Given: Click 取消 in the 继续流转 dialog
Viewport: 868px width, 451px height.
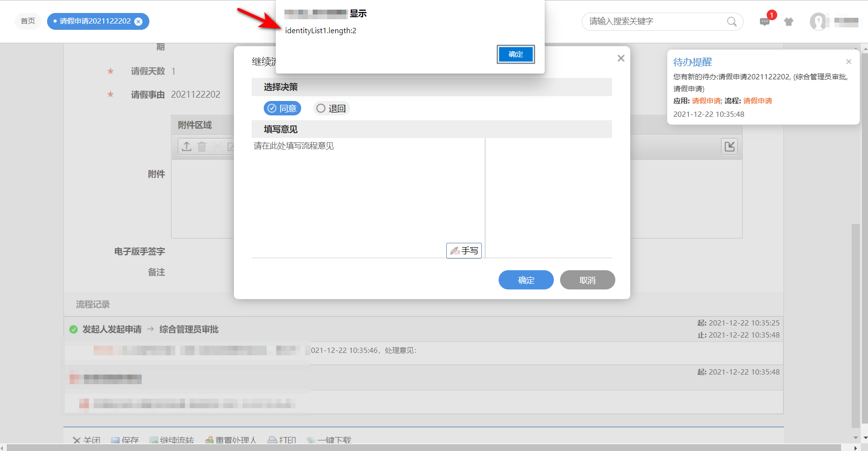Looking at the screenshot, I should (x=587, y=280).
